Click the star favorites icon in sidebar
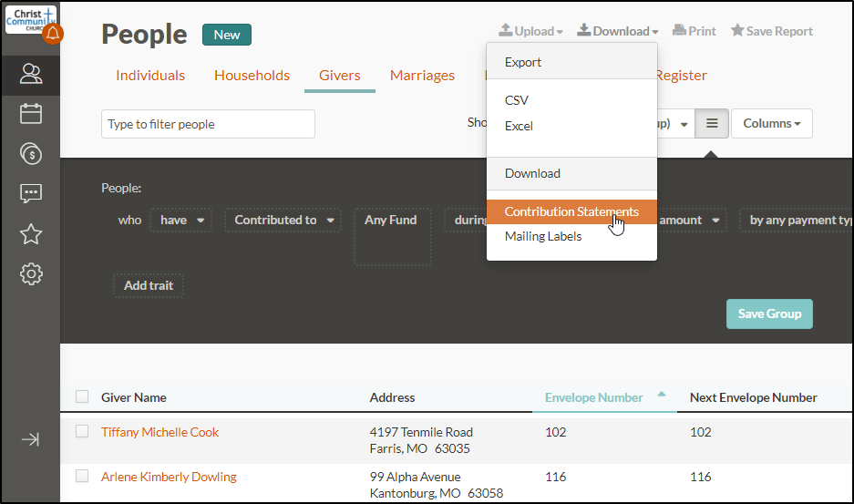Viewport: 854px width, 504px height. pos(30,234)
